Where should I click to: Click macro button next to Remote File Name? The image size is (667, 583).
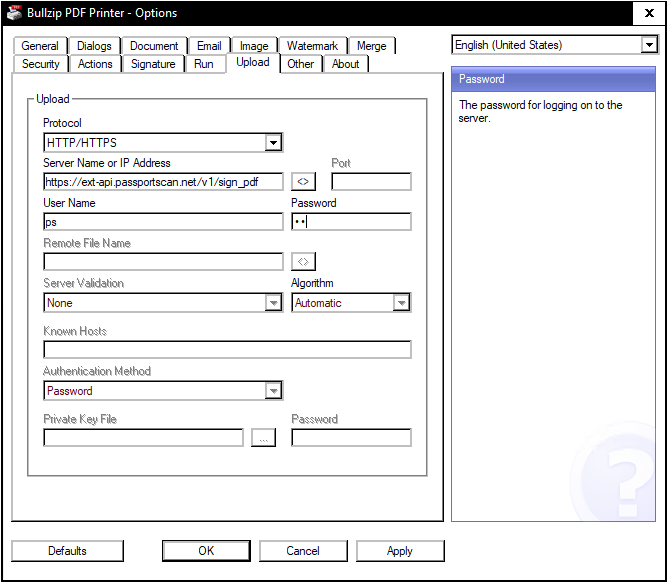tap(303, 262)
